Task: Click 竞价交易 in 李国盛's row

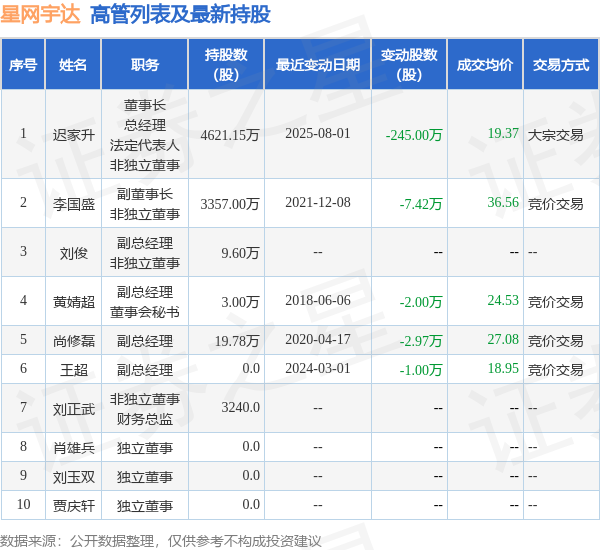Action: point(556,204)
